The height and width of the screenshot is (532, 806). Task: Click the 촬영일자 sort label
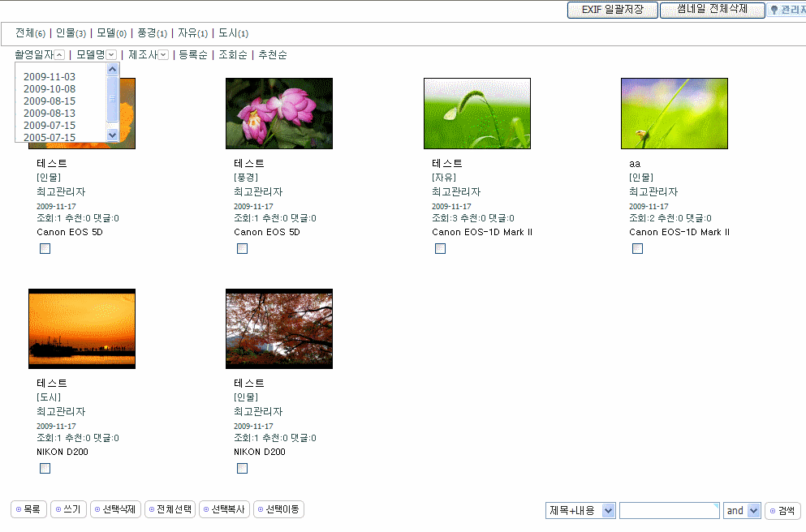[x=34, y=55]
